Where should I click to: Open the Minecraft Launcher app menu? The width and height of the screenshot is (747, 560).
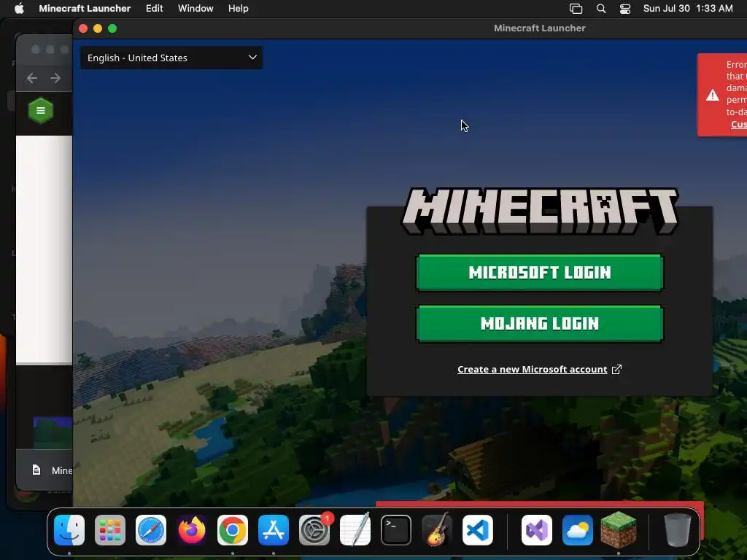[x=85, y=8]
